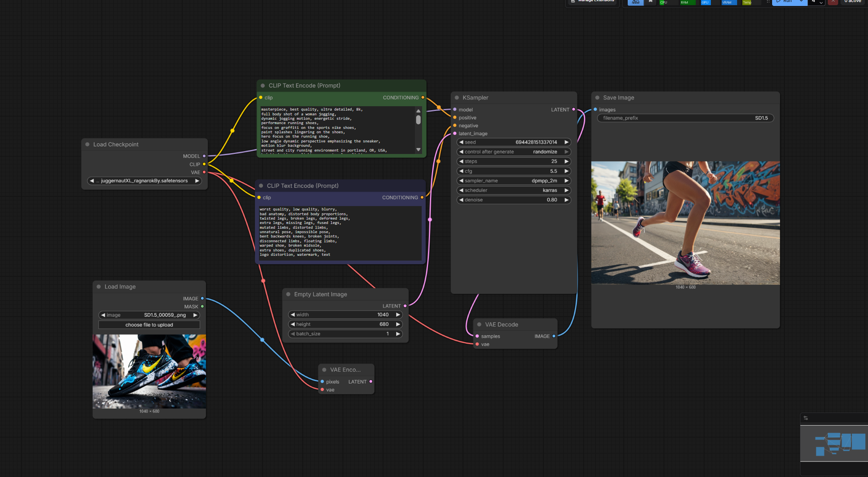Increase seed with right arrow
This screenshot has height=477, width=868.
click(x=566, y=142)
